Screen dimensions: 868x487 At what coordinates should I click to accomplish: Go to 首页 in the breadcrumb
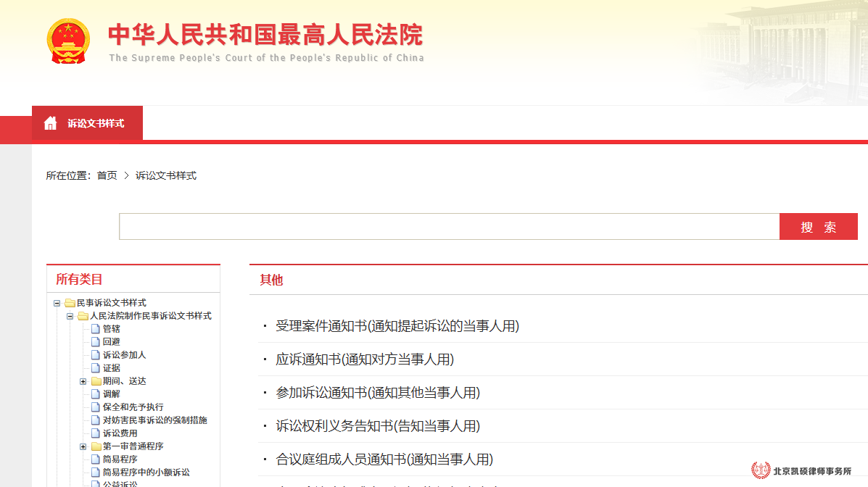point(107,175)
